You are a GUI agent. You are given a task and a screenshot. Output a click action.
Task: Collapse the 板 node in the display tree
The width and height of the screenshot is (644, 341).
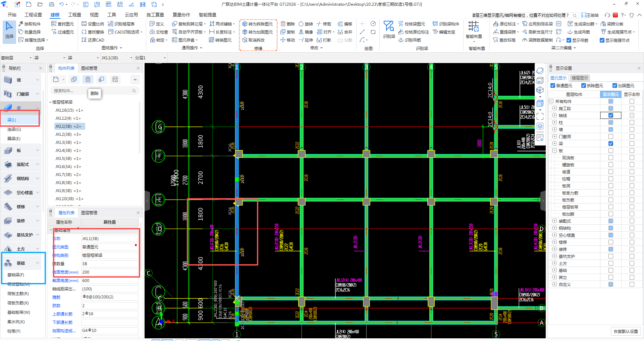[554, 151]
